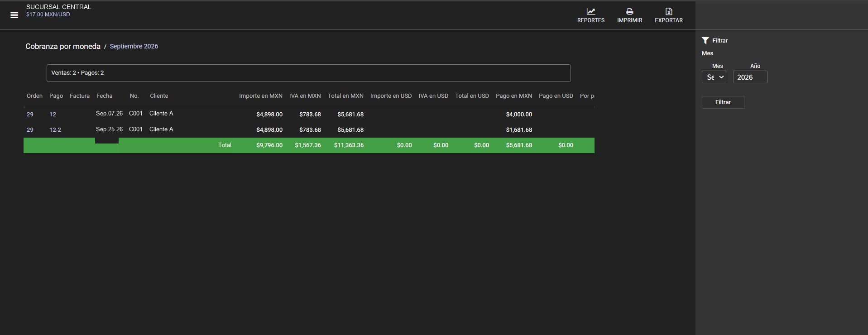Click the $9,796.00 total importe

[269, 145]
